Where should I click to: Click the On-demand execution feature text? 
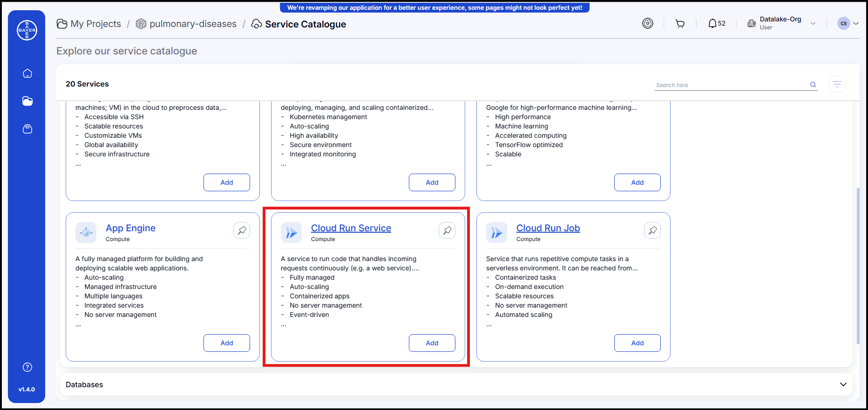[529, 287]
